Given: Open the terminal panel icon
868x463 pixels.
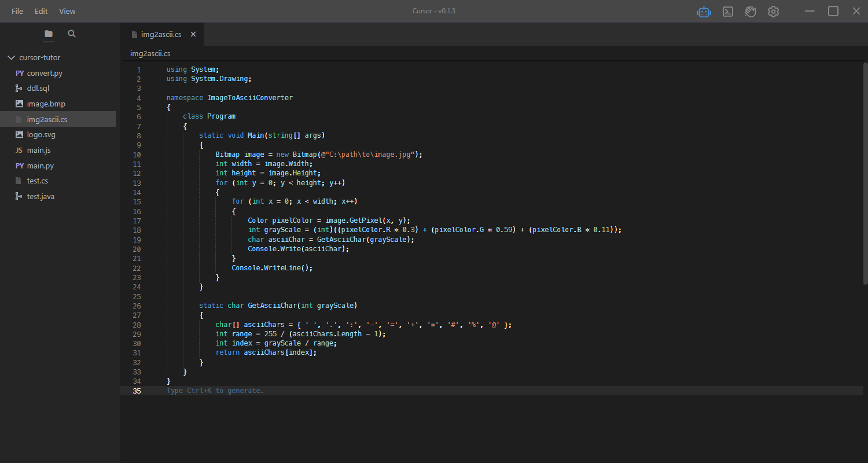Looking at the screenshot, I should (728, 12).
